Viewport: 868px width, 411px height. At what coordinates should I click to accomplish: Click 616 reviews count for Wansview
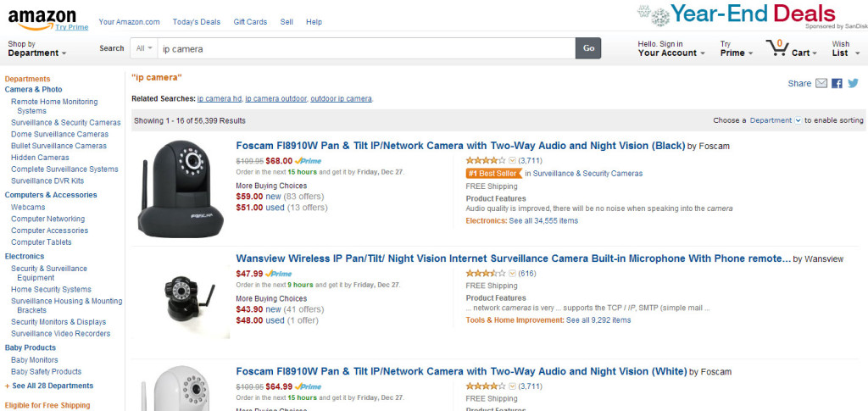coord(527,273)
